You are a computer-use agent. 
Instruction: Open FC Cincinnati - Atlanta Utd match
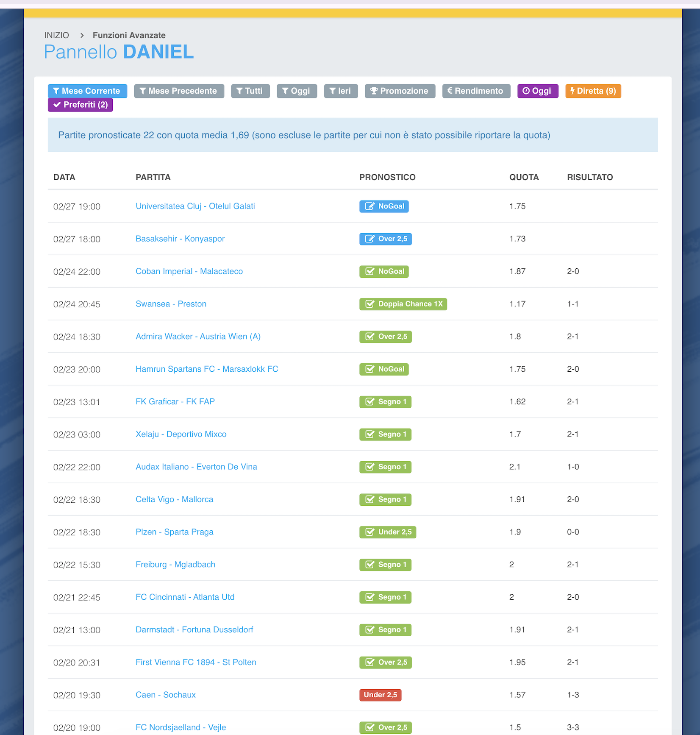click(185, 597)
